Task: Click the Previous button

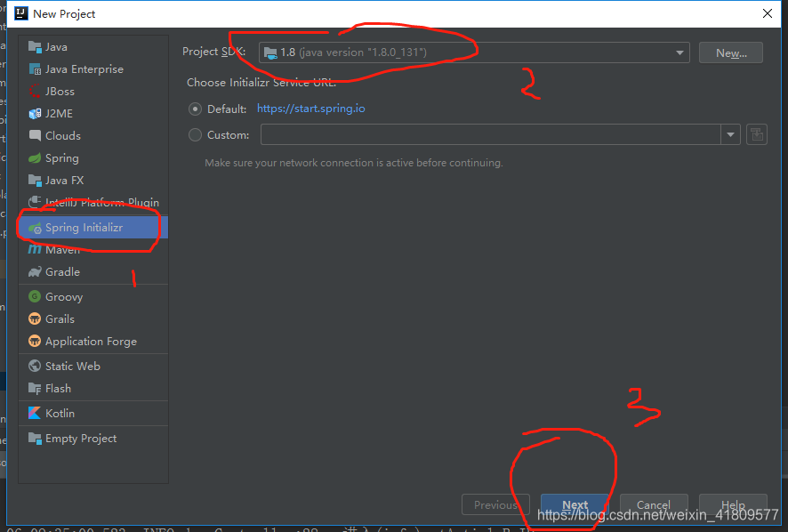Action: (495, 504)
